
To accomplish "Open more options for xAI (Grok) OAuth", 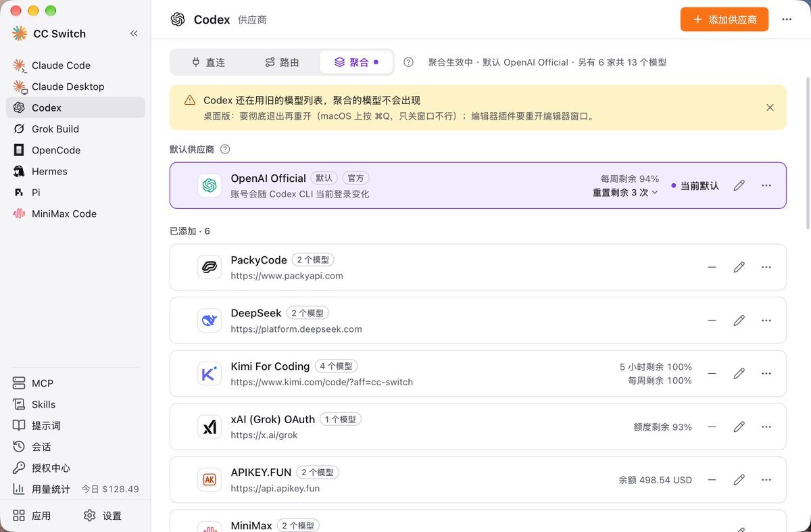I will (766, 427).
